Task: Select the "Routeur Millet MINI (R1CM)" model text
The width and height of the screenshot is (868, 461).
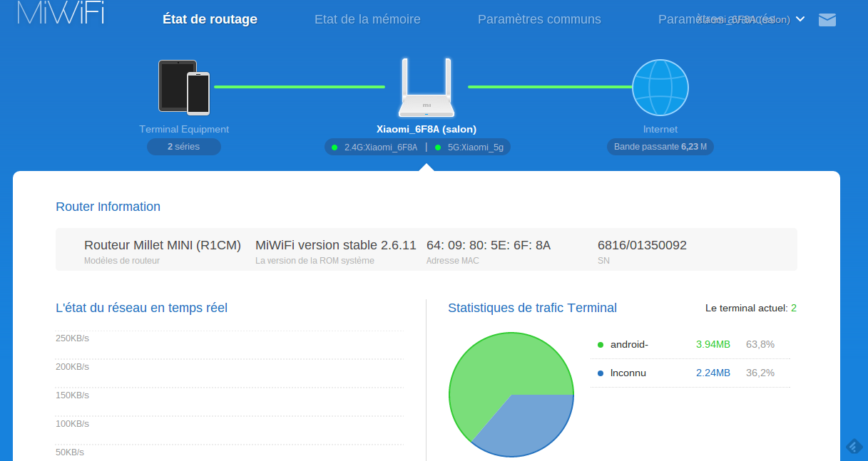Action: point(163,245)
